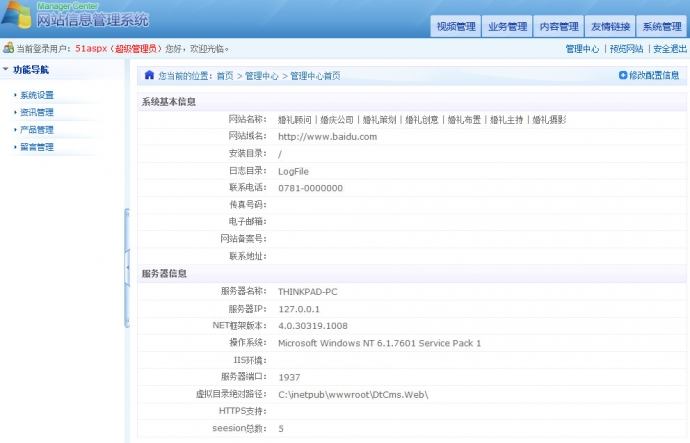Click 安全退出 to log out
The image size is (690, 443).
click(x=670, y=49)
